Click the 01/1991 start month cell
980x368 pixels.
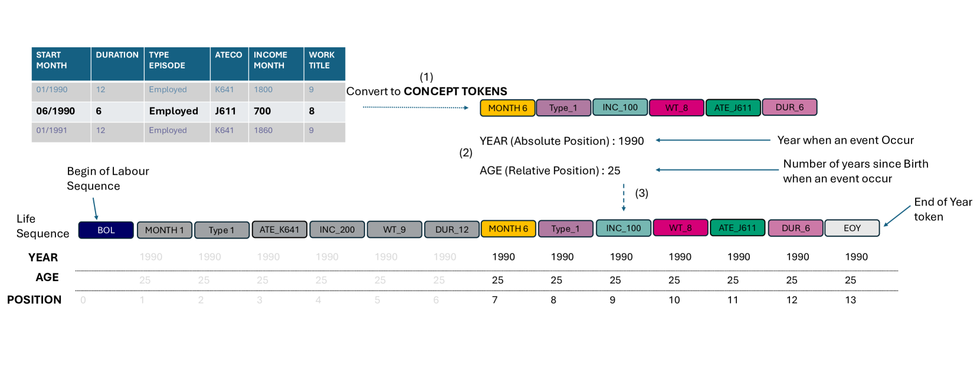[52, 131]
